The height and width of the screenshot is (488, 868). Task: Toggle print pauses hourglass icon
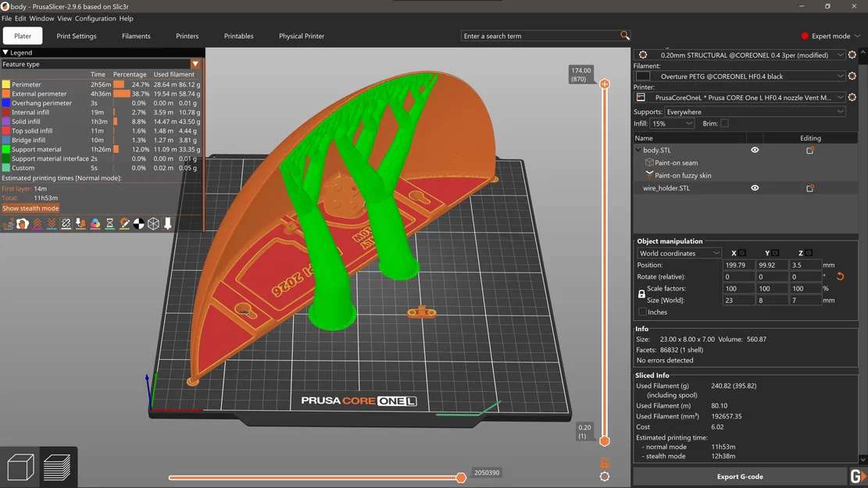click(x=109, y=223)
